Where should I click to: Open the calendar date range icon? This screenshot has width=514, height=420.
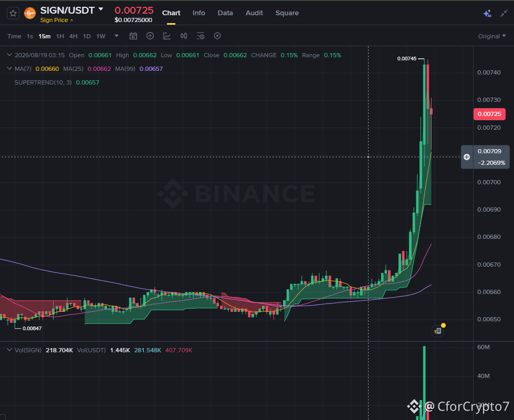point(133,36)
